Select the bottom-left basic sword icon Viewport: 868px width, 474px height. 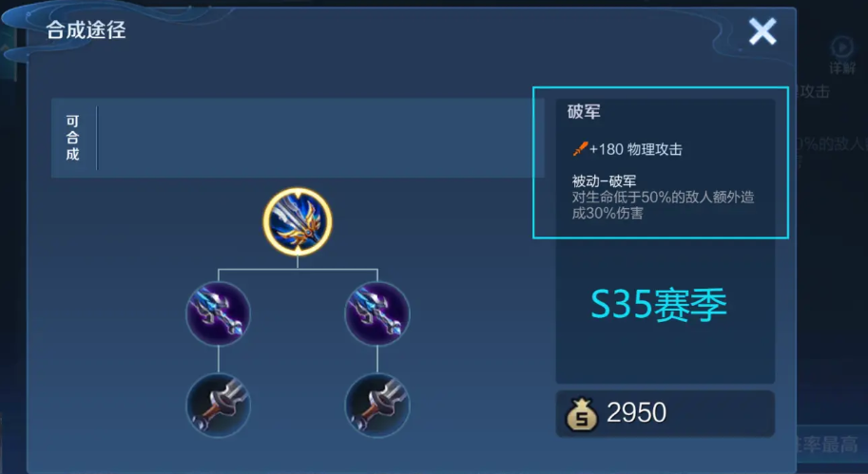(218, 406)
